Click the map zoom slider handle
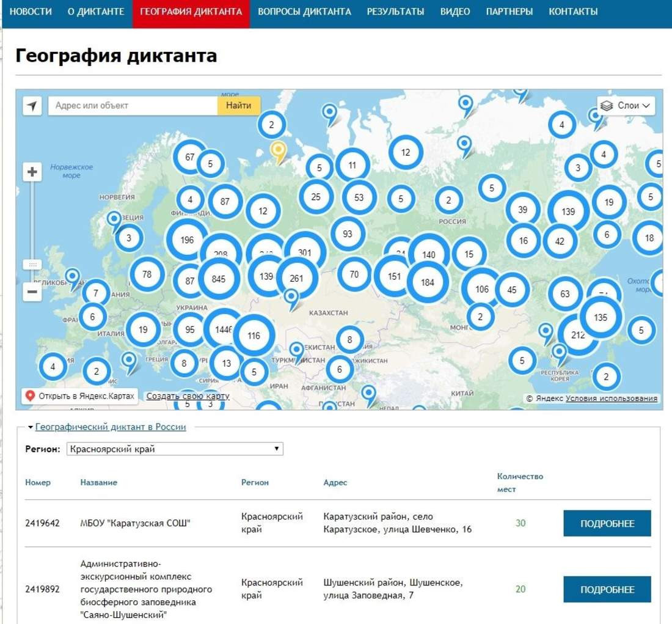 [x=32, y=265]
